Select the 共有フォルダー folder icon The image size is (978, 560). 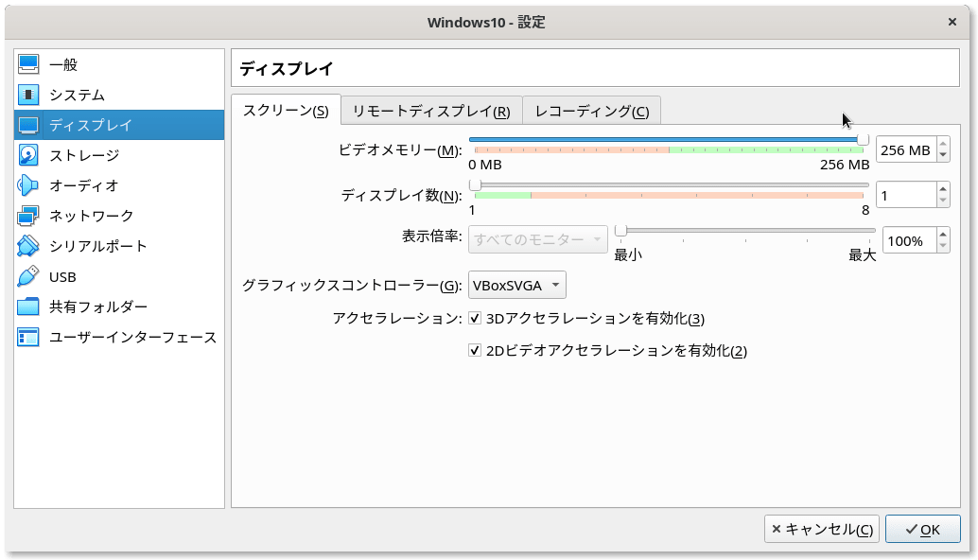click(x=28, y=306)
